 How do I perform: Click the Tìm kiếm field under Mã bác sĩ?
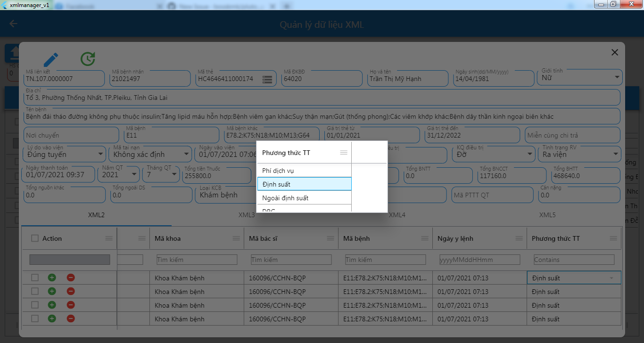coord(291,259)
